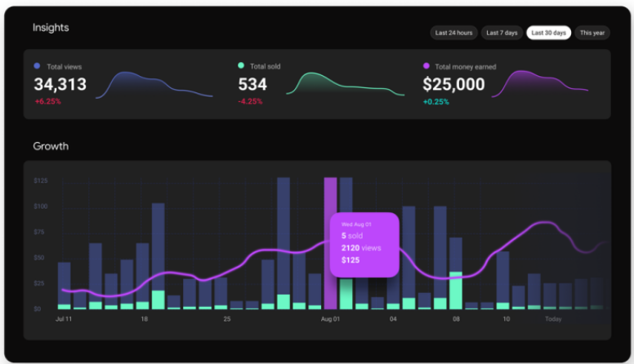This screenshot has height=364, width=634.
Task: Click the $25,000 earned figure
Action: click(x=453, y=84)
